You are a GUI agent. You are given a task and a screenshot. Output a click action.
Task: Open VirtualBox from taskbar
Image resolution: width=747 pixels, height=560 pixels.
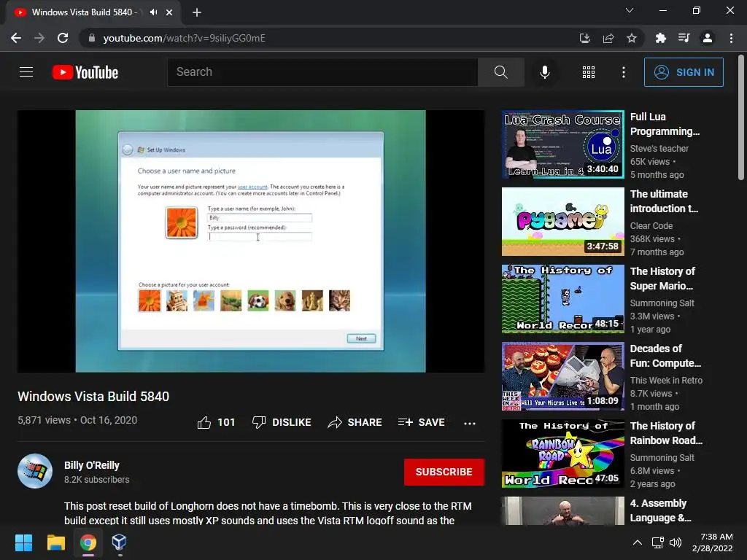click(x=119, y=542)
